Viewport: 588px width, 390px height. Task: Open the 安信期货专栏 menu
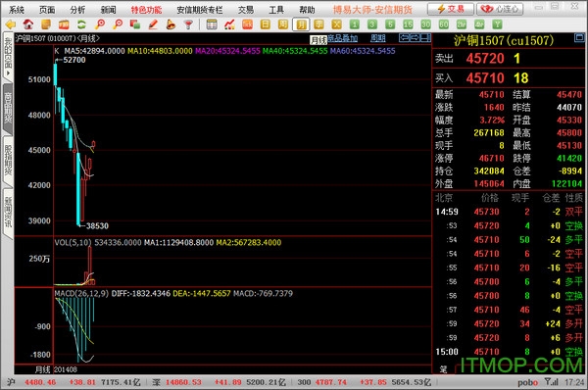click(200, 10)
